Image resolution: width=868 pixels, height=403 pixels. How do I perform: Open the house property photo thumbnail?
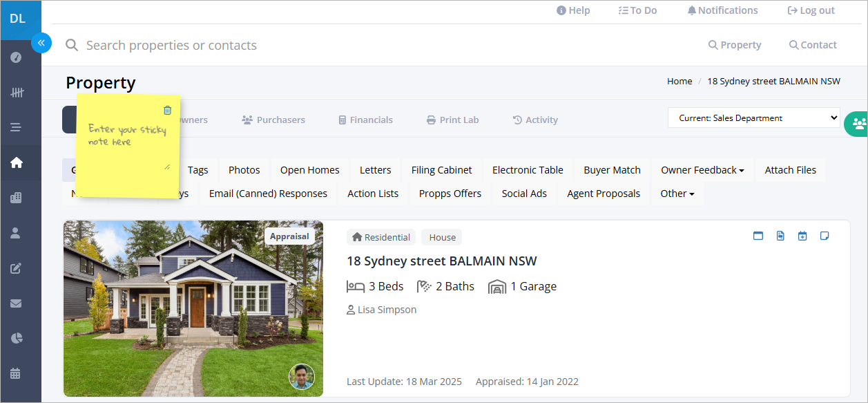click(x=193, y=308)
